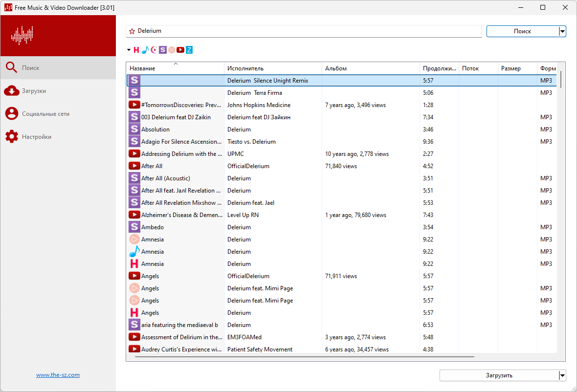Screen dimensions: 577x392
Task: Toggle the red H source icon
Action: pyautogui.click(x=136, y=50)
